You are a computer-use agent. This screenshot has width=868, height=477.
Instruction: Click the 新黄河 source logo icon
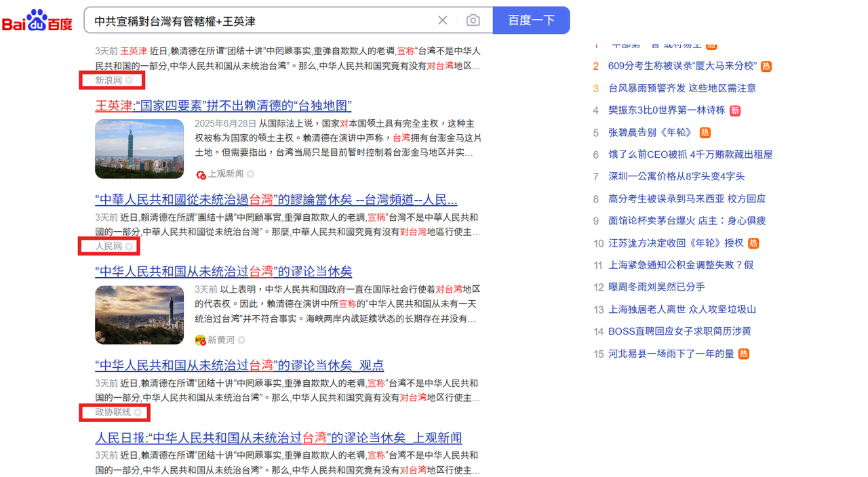tap(200, 340)
